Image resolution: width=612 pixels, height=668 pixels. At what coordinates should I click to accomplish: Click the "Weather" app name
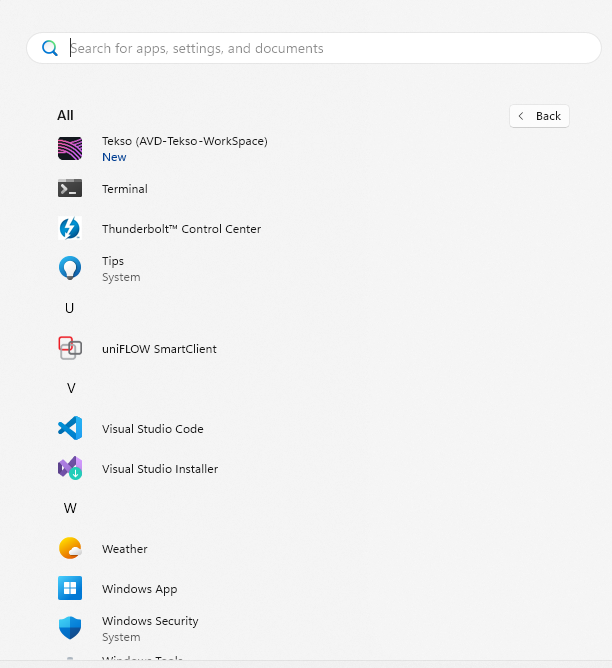click(x=125, y=549)
